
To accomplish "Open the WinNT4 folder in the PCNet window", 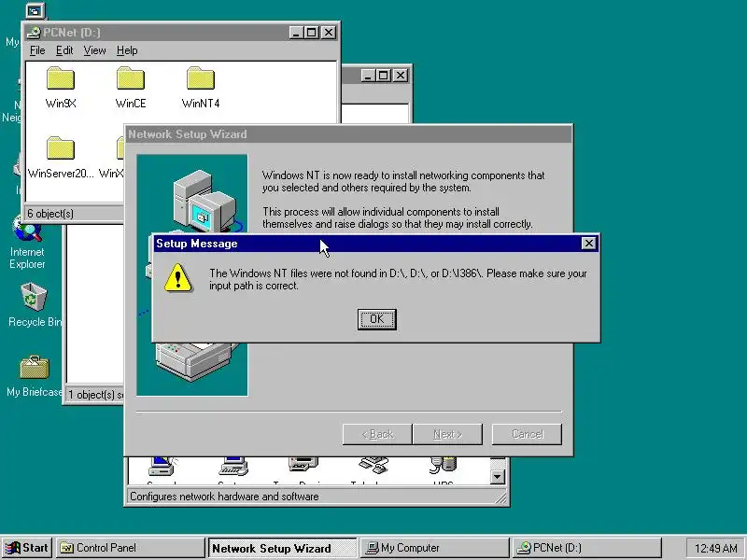I will point(201,88).
